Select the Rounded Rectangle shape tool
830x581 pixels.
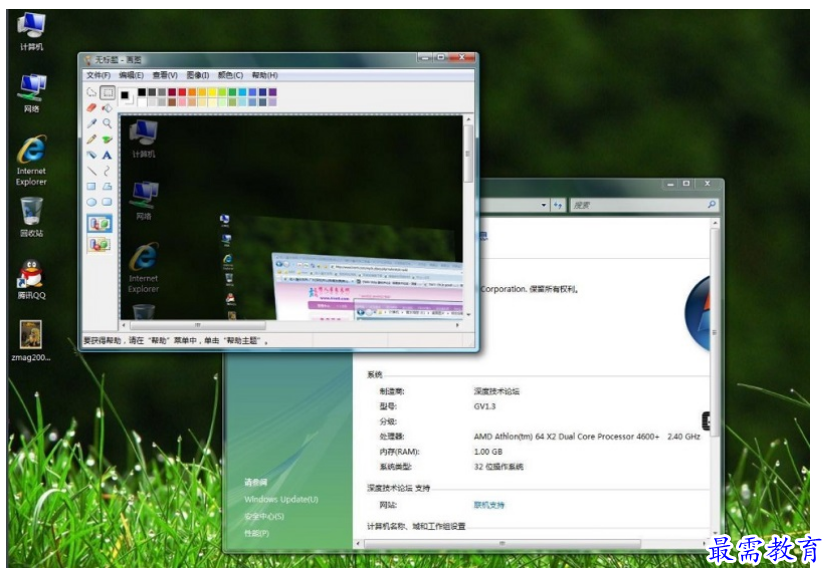click(107, 202)
